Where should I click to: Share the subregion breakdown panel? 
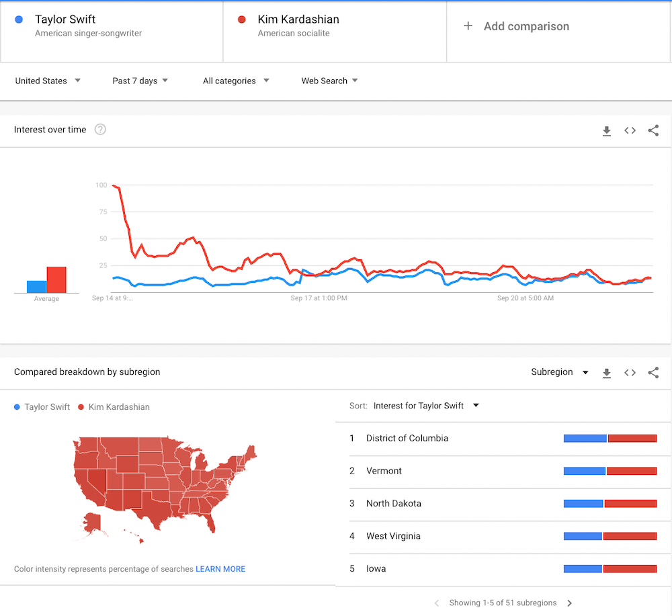tap(653, 373)
